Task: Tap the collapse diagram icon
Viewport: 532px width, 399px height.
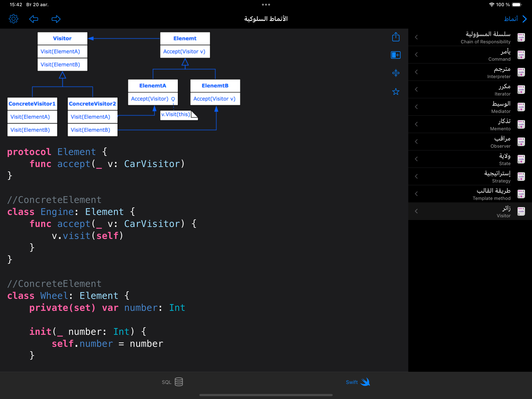Action: coord(396,73)
